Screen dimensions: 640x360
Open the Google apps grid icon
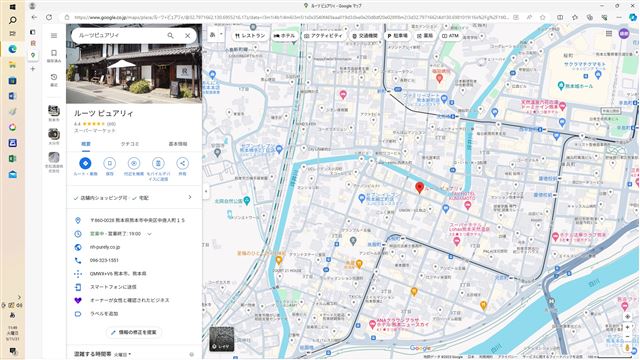[609, 33]
